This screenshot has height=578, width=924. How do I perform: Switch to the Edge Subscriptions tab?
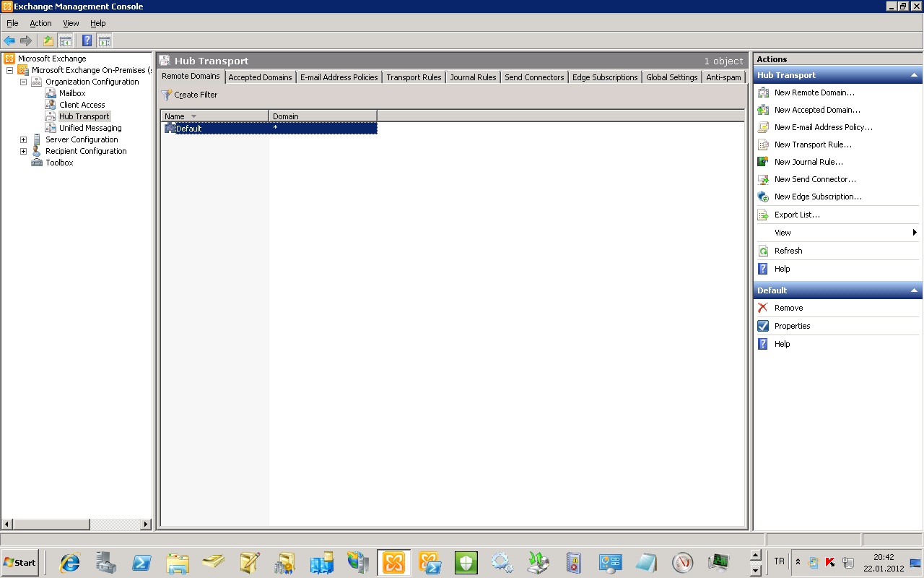[605, 77]
